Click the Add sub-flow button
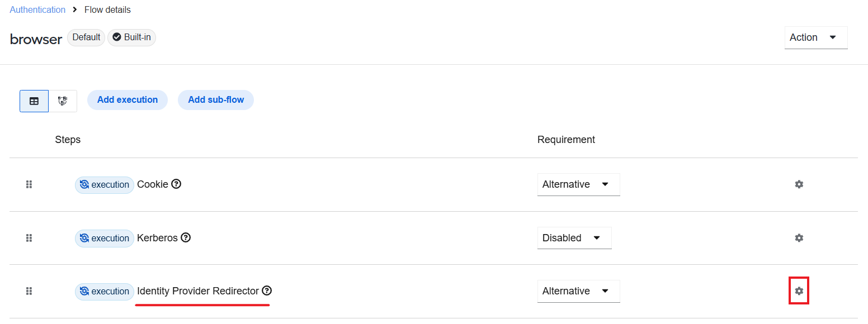The image size is (868, 324). [216, 100]
